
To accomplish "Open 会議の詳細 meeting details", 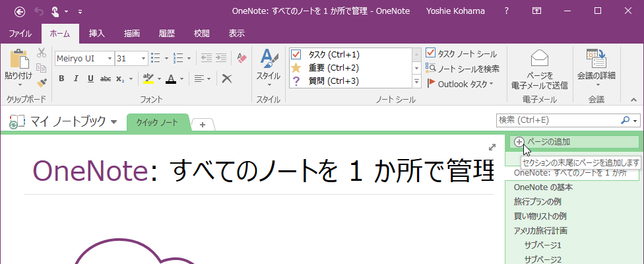I will [x=596, y=68].
